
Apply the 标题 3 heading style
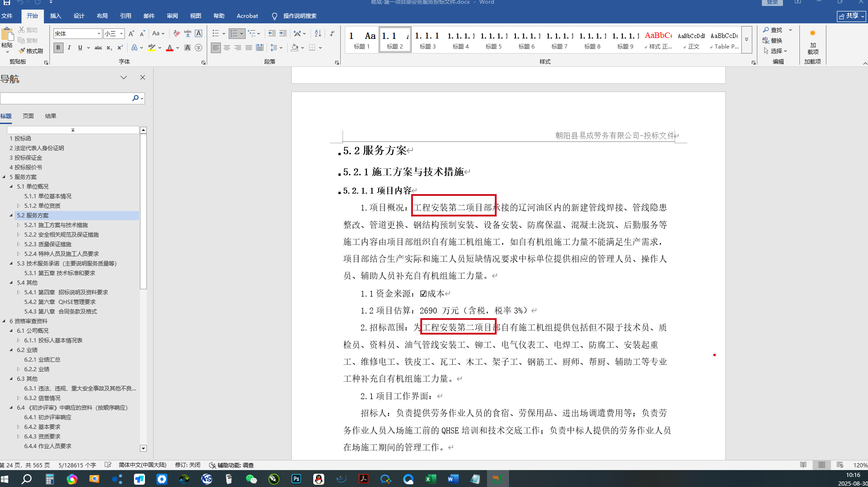pos(428,40)
